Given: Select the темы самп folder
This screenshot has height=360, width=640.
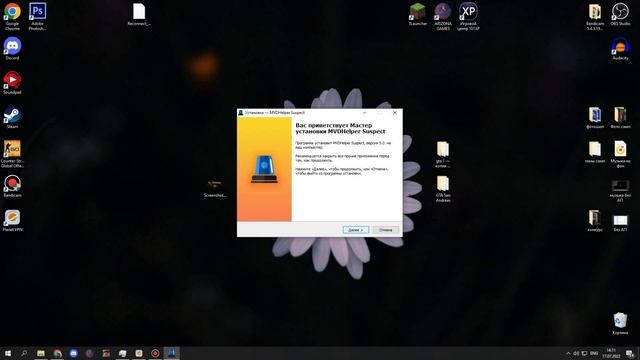Looking at the screenshot, I should [595, 152].
